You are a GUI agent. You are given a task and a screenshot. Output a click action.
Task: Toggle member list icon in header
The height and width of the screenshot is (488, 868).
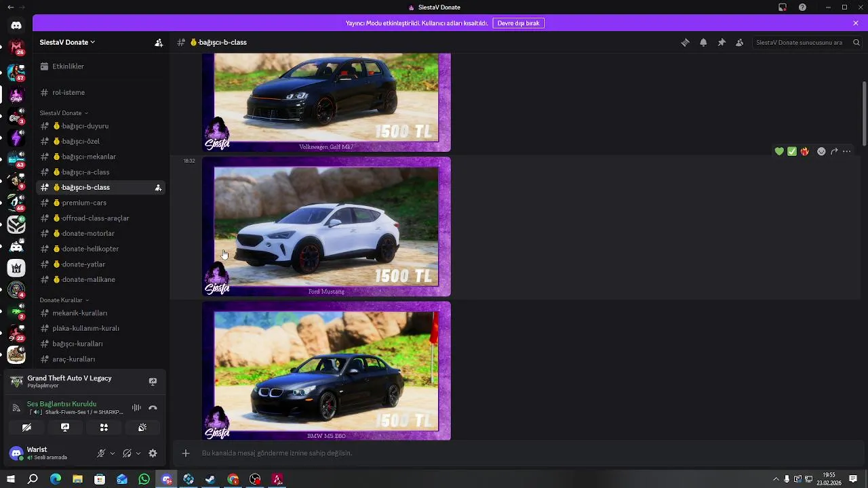739,42
